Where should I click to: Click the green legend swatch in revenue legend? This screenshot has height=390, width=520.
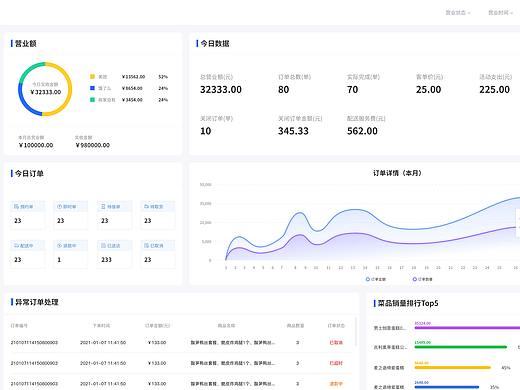tap(92, 100)
